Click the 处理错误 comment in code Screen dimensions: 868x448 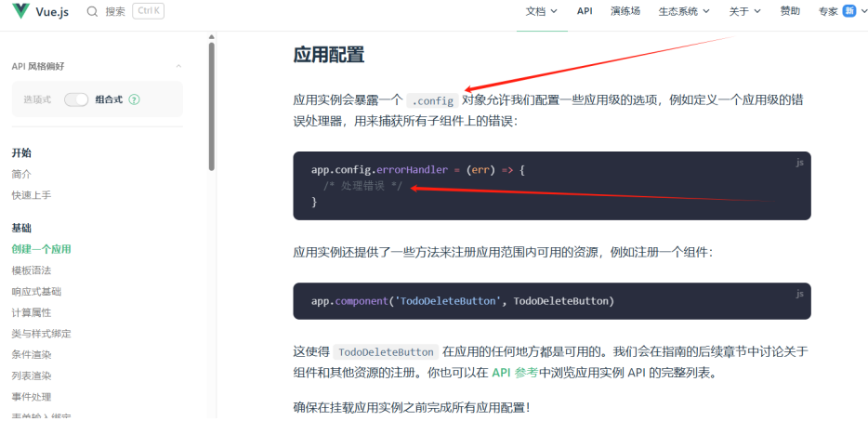pyautogui.click(x=362, y=186)
